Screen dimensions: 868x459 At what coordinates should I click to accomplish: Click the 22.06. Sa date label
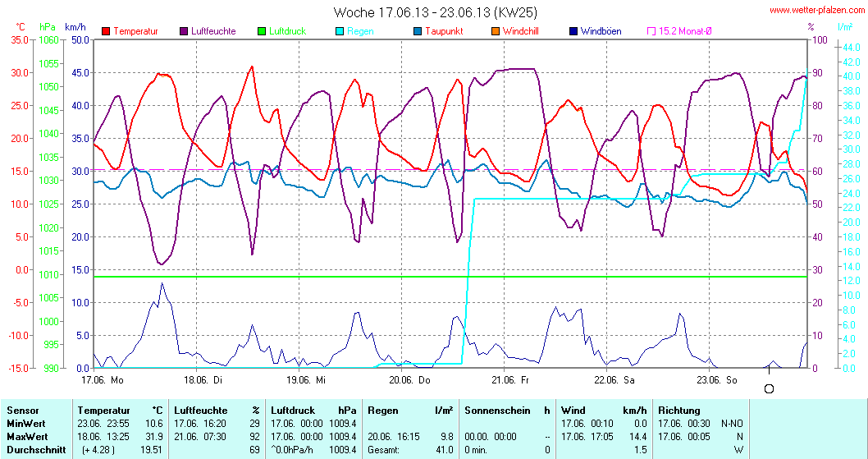tap(614, 380)
